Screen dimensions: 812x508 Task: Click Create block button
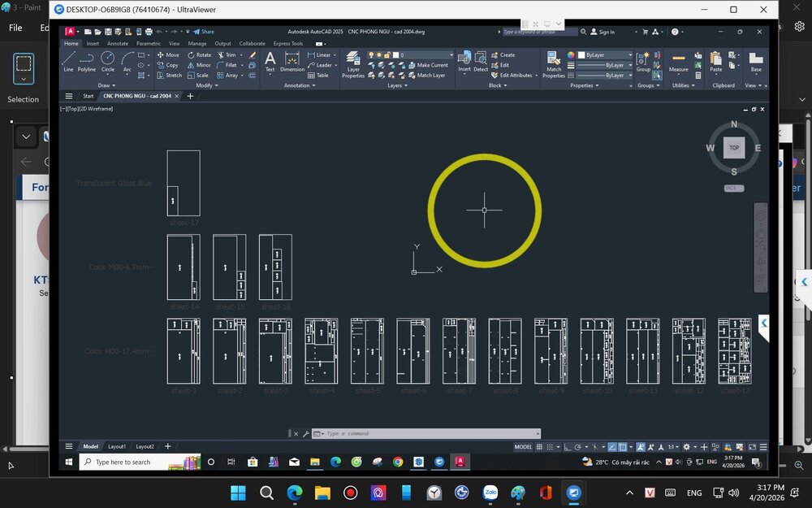coord(503,55)
